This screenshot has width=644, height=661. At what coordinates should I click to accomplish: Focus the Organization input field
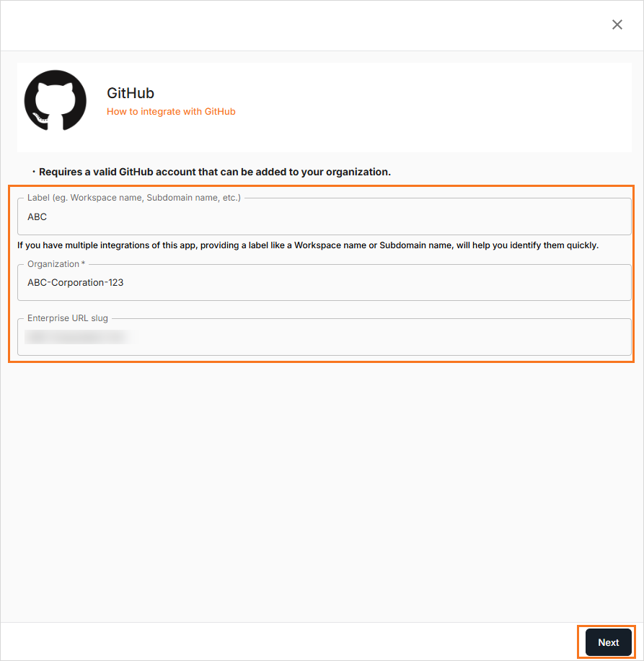325,282
